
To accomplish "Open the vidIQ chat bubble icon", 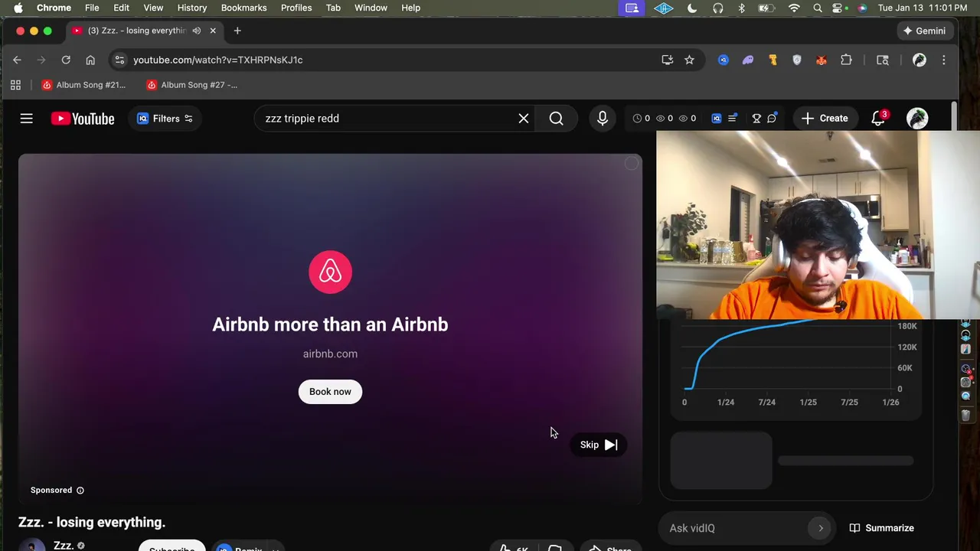I will [x=772, y=118].
